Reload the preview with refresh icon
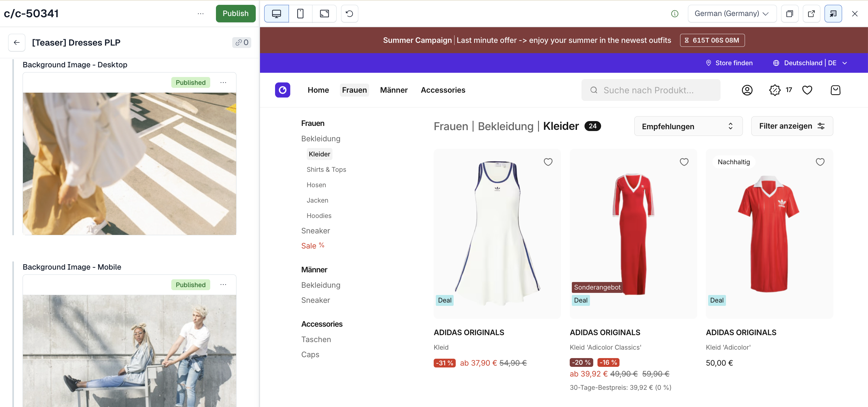Image resolution: width=868 pixels, height=407 pixels. (x=350, y=14)
